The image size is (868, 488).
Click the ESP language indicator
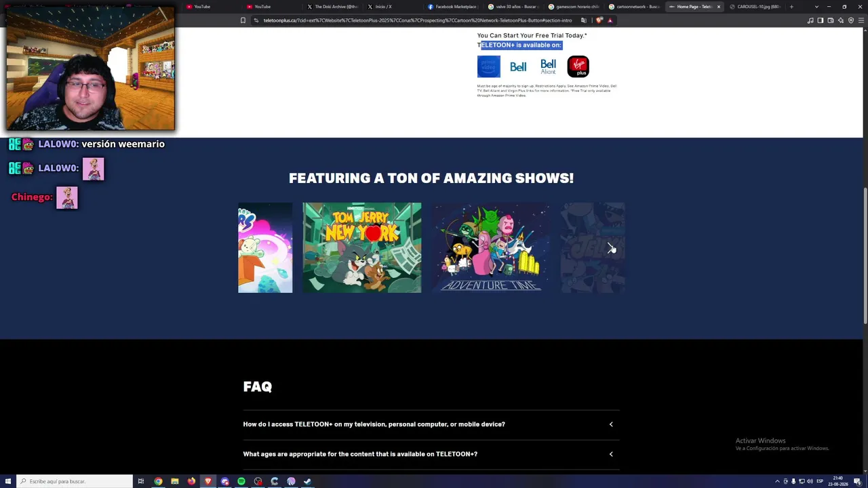(820, 481)
